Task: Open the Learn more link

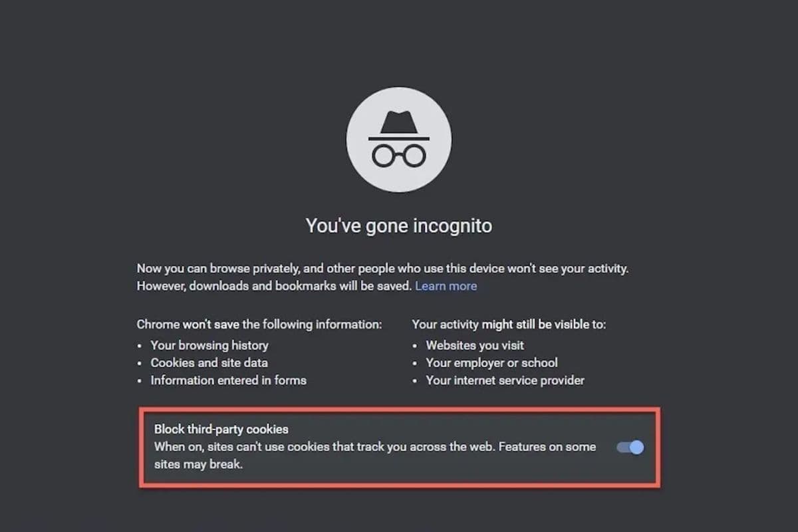Action: point(446,286)
